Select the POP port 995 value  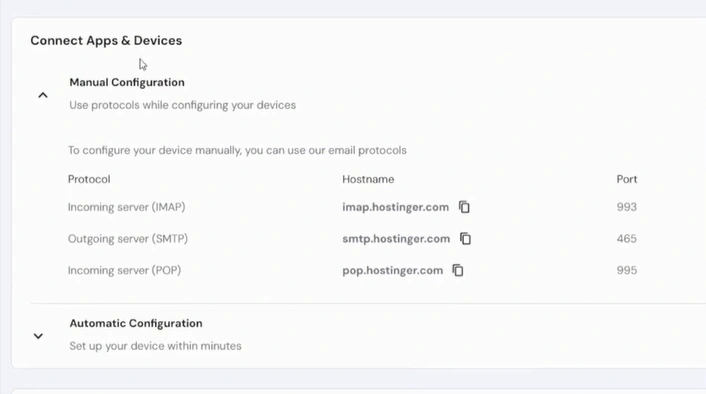[x=627, y=270]
